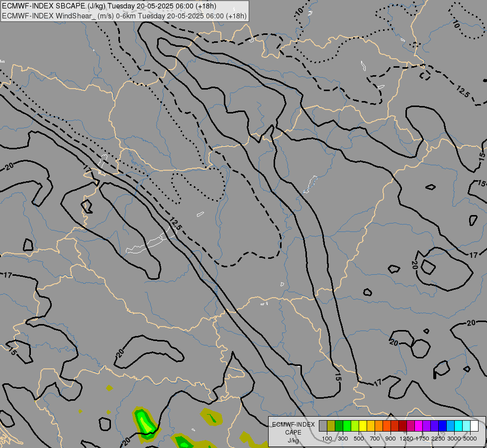Viewport: 487px width, 448px height.
Task: Click the 500 value under the color bar
Action: point(359,439)
